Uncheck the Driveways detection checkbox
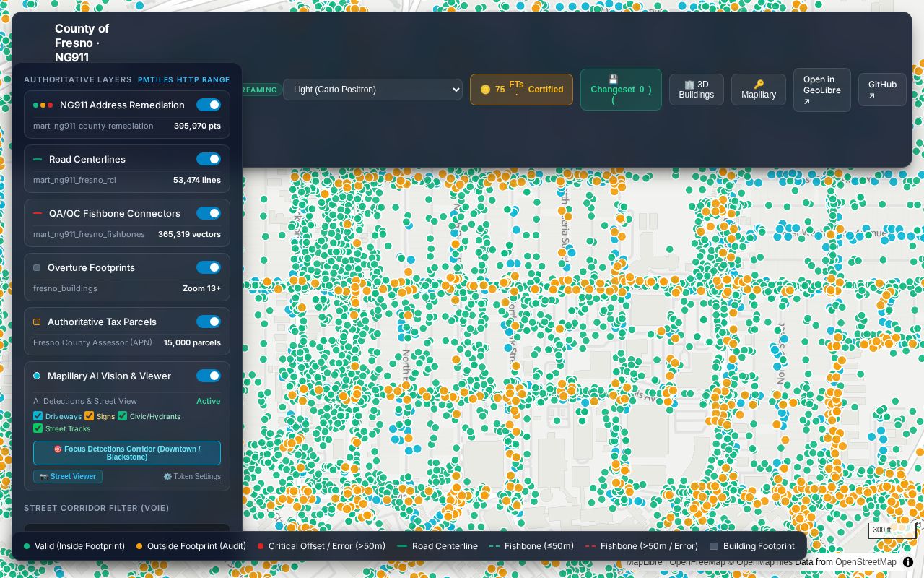The image size is (924, 578). 38,416
